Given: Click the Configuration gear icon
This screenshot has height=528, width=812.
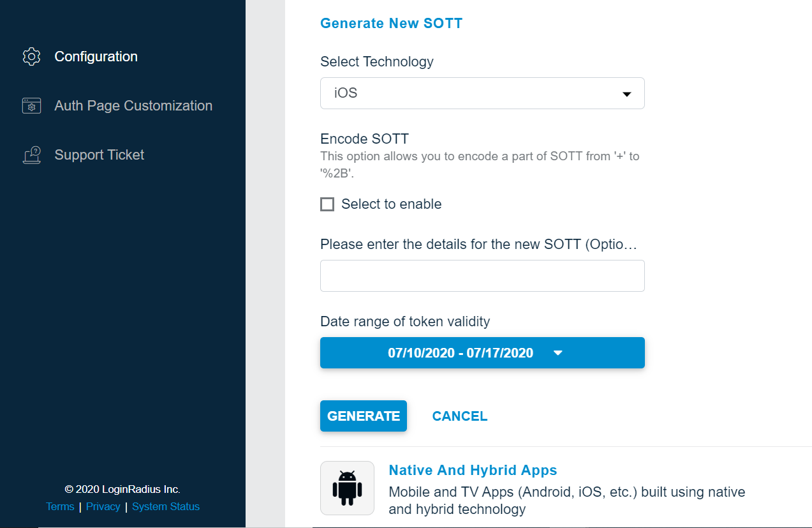Looking at the screenshot, I should [x=31, y=56].
